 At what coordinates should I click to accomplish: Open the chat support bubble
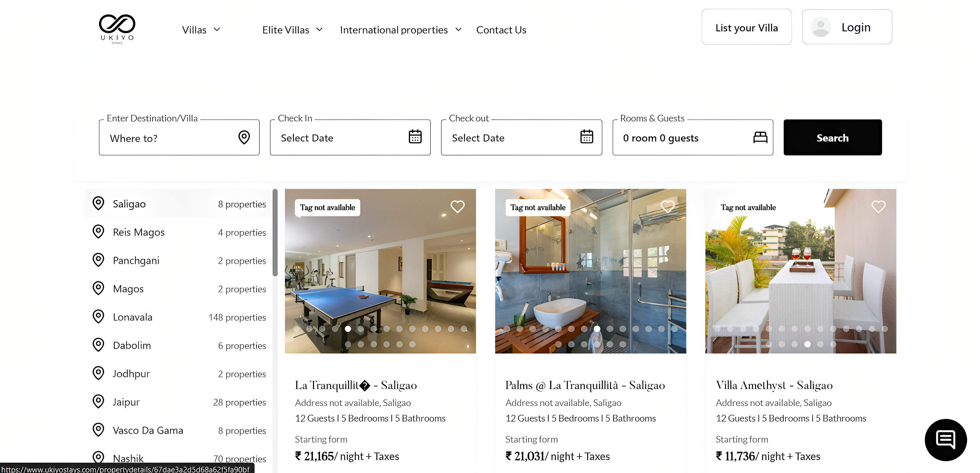(945, 440)
